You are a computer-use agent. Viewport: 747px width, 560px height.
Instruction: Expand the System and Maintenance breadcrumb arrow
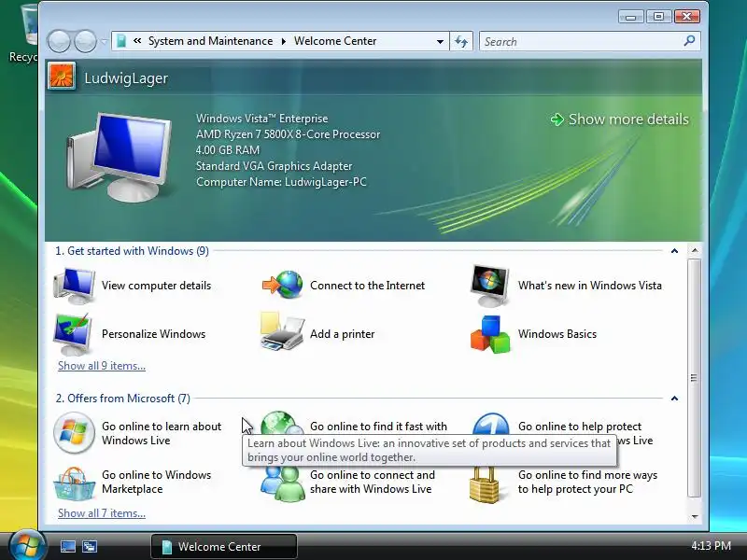(x=284, y=41)
